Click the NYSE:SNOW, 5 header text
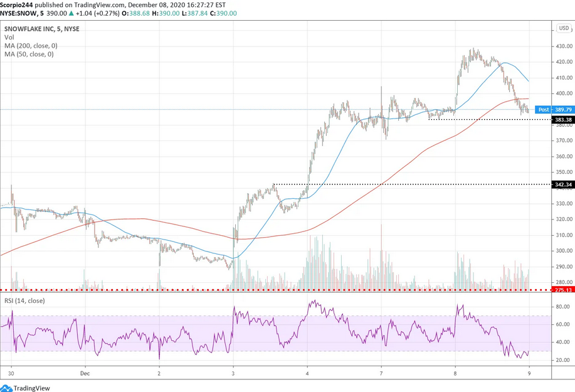 click(x=22, y=13)
